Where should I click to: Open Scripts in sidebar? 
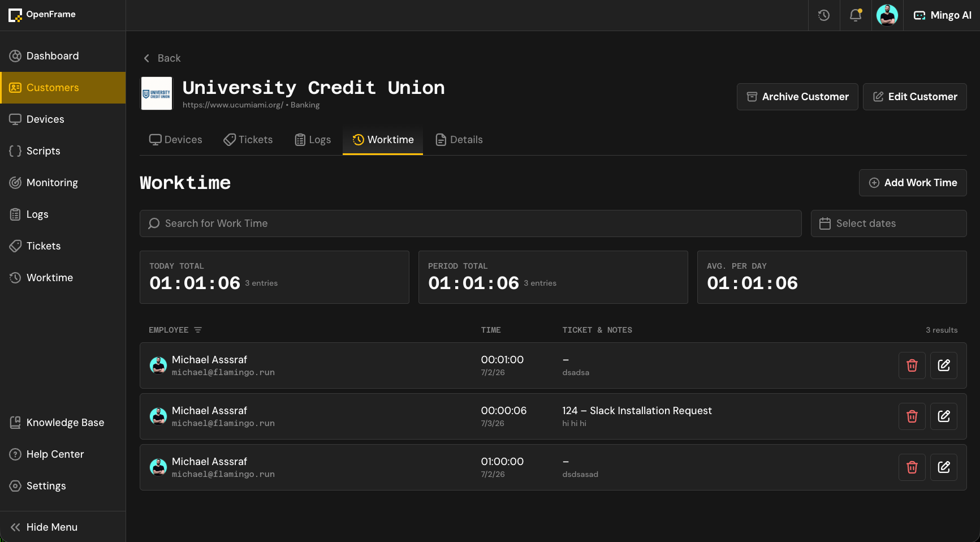click(x=63, y=151)
